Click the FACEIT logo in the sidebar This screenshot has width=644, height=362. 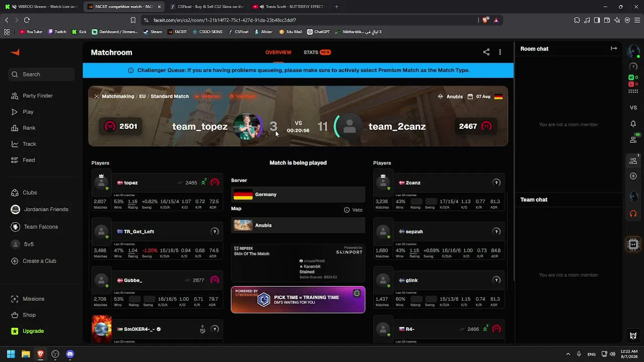click(15, 52)
